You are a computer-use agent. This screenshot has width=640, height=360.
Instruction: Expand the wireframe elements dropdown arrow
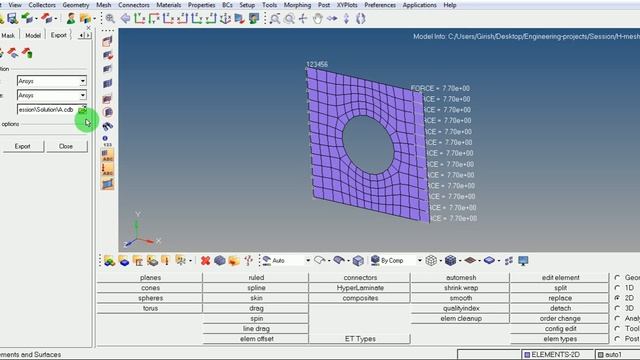441,261
